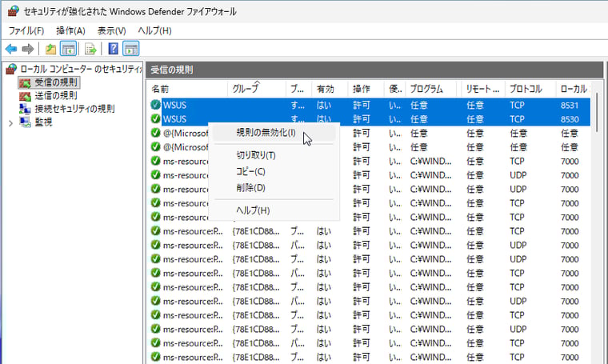
Task: Click the Forward arrow toolbar icon
Action: pyautogui.click(x=28, y=49)
